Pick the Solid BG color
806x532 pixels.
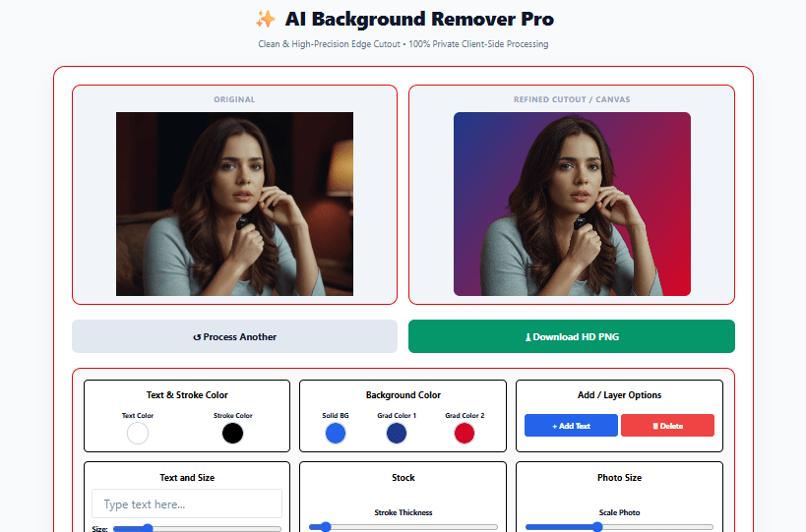point(336,434)
